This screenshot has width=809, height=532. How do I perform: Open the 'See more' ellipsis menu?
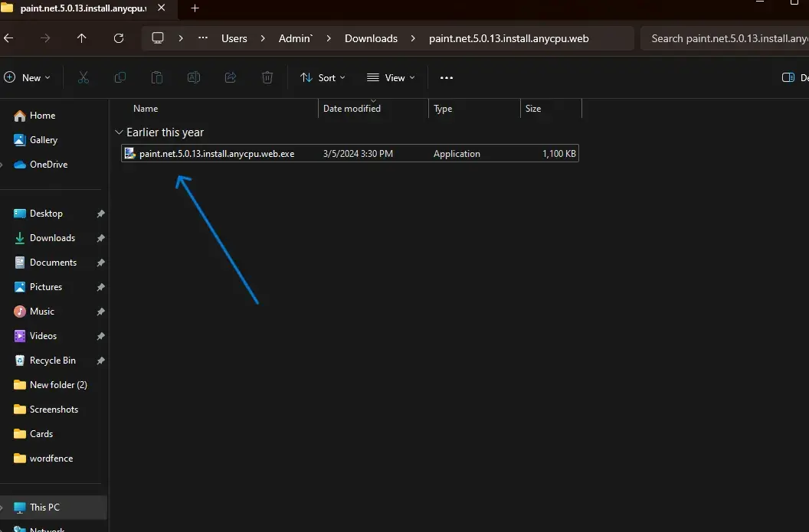tap(447, 77)
